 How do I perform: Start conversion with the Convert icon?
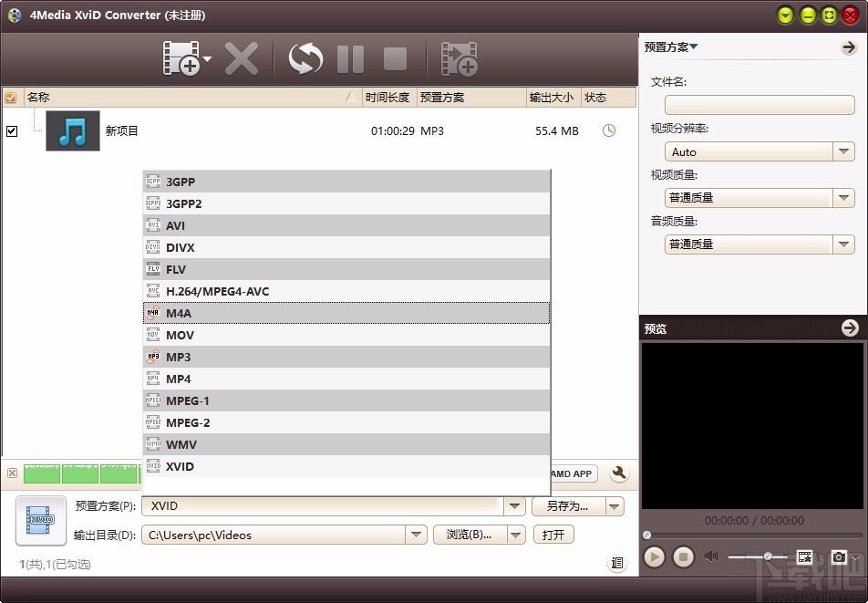pyautogui.click(x=305, y=58)
